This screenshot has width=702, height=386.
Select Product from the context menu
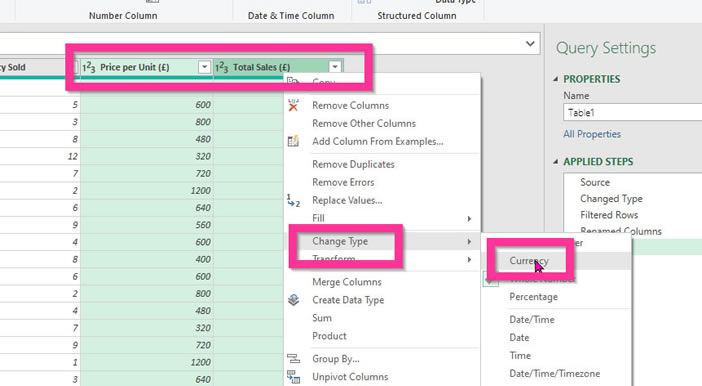click(x=329, y=336)
